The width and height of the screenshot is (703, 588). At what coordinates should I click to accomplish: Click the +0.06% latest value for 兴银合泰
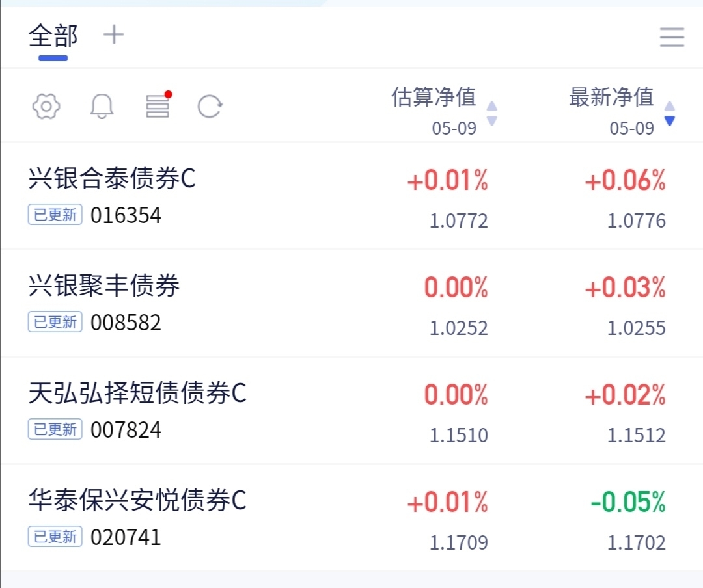pos(625,180)
